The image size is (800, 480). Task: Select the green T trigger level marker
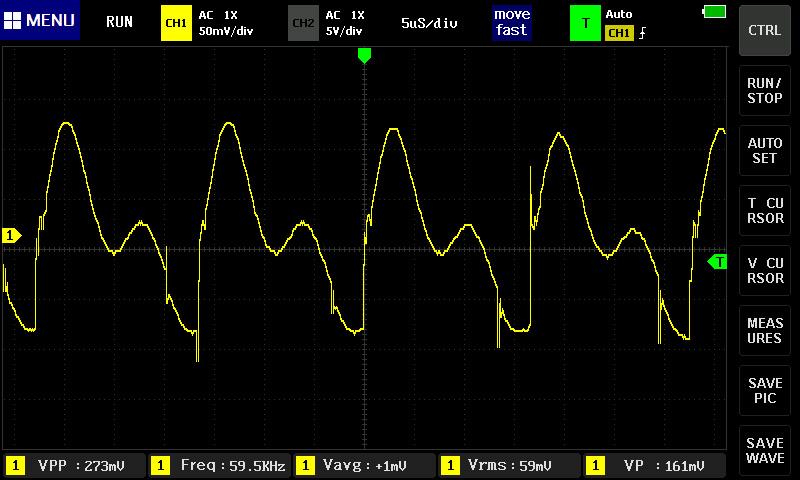[x=717, y=262]
